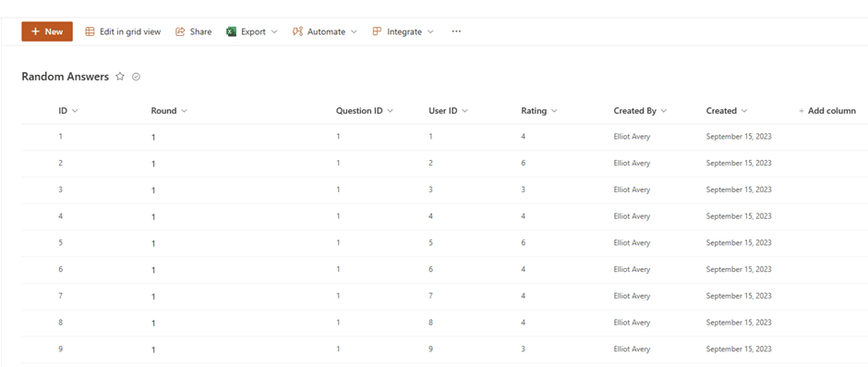Viewport: 868px width, 367px height.
Task: Click the Random Answers list title
Action: tap(66, 77)
